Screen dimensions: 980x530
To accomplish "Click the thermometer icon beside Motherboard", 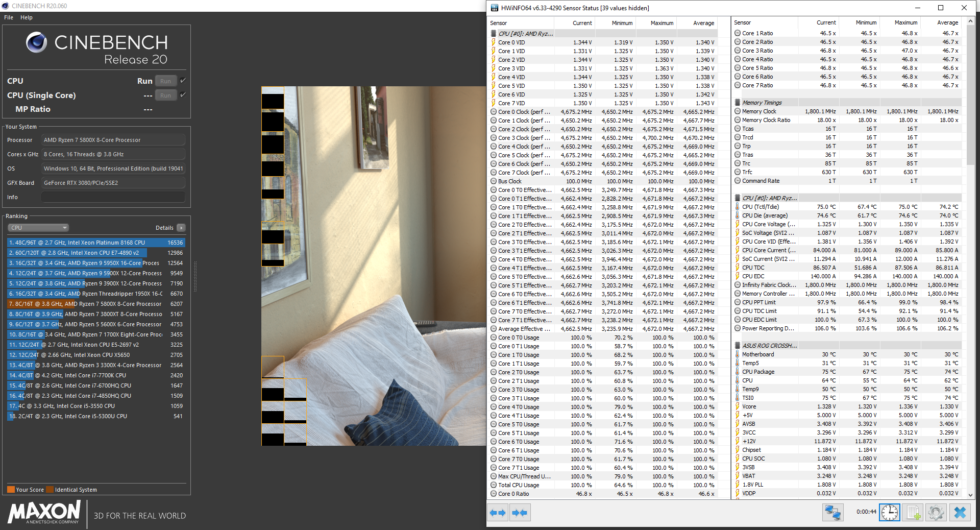I will (738, 354).
